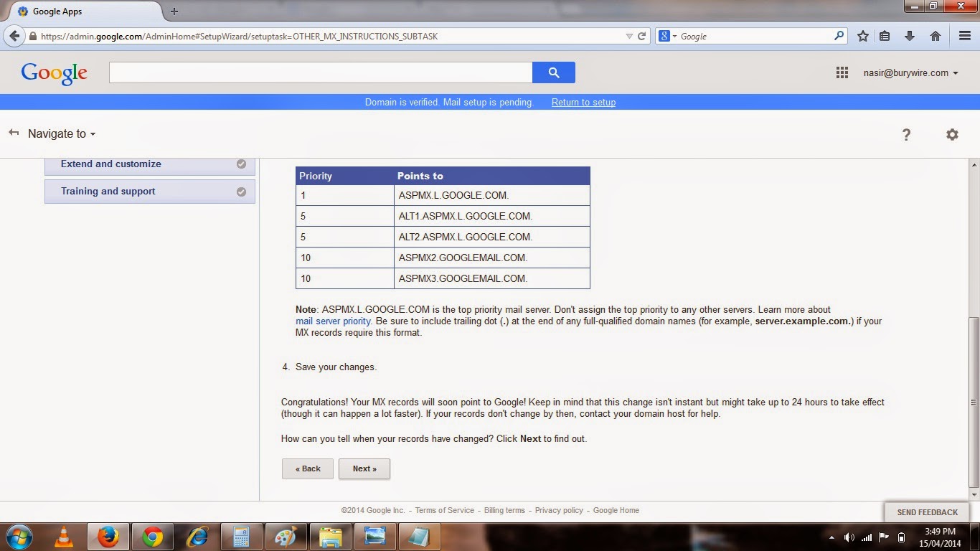This screenshot has width=980, height=551.
Task: Open the help question mark icon
Action: coord(906,134)
